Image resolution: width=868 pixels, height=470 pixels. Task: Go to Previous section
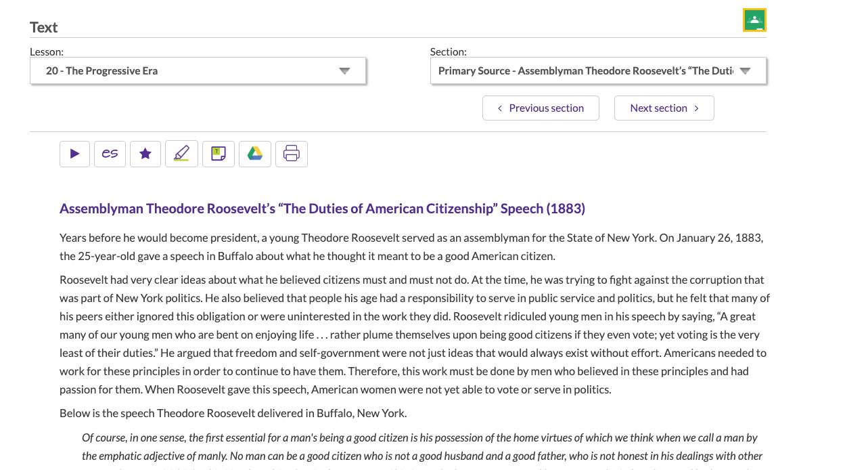541,108
